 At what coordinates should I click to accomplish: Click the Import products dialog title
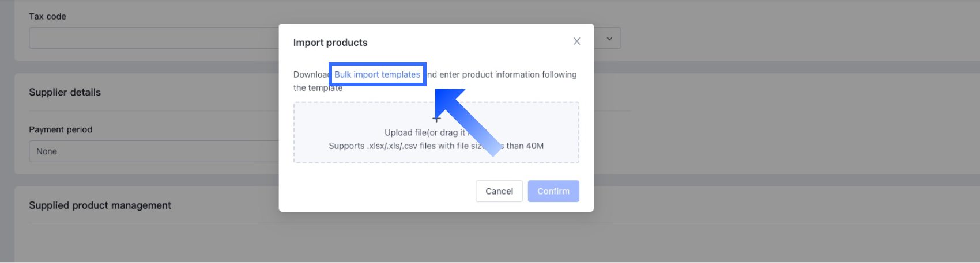[330, 43]
